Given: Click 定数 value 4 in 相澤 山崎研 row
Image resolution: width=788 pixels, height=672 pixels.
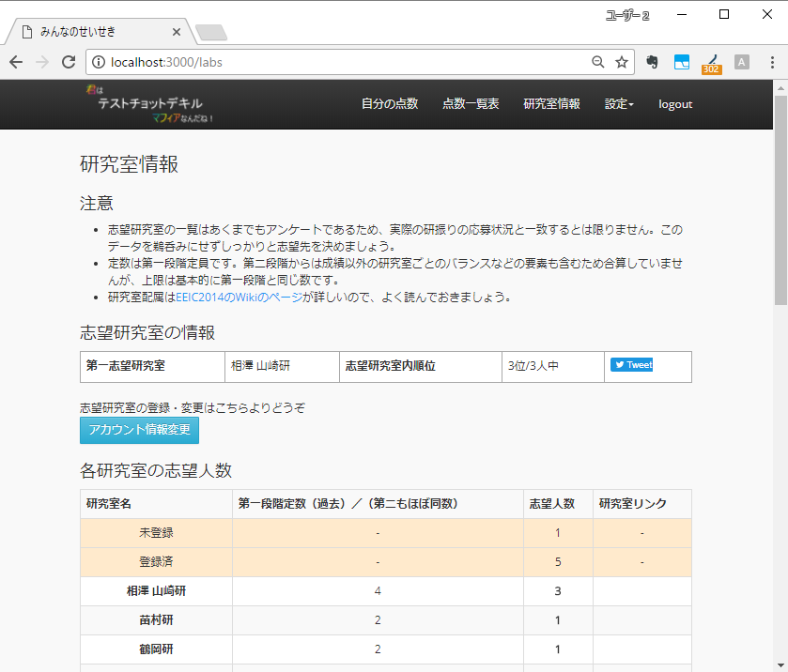Looking at the screenshot, I should [x=378, y=591].
